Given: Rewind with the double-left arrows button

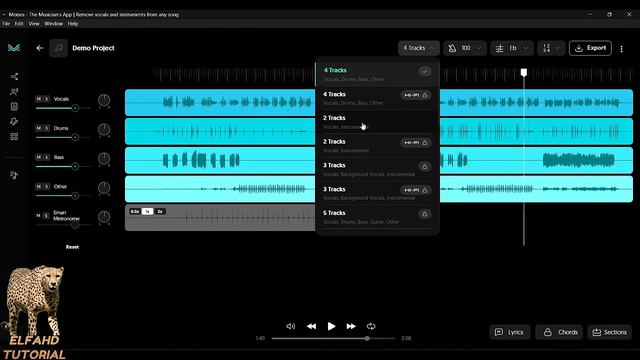Looking at the screenshot, I should coord(311,326).
